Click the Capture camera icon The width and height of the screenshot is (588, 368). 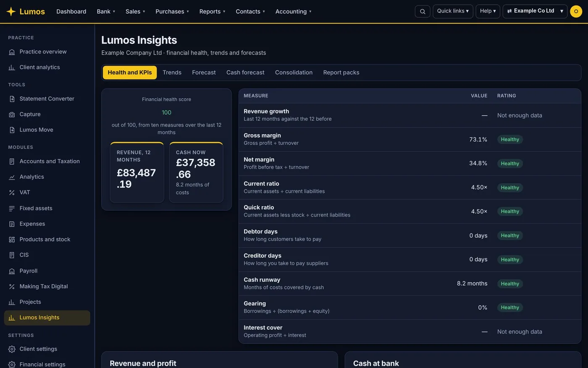pyautogui.click(x=12, y=114)
